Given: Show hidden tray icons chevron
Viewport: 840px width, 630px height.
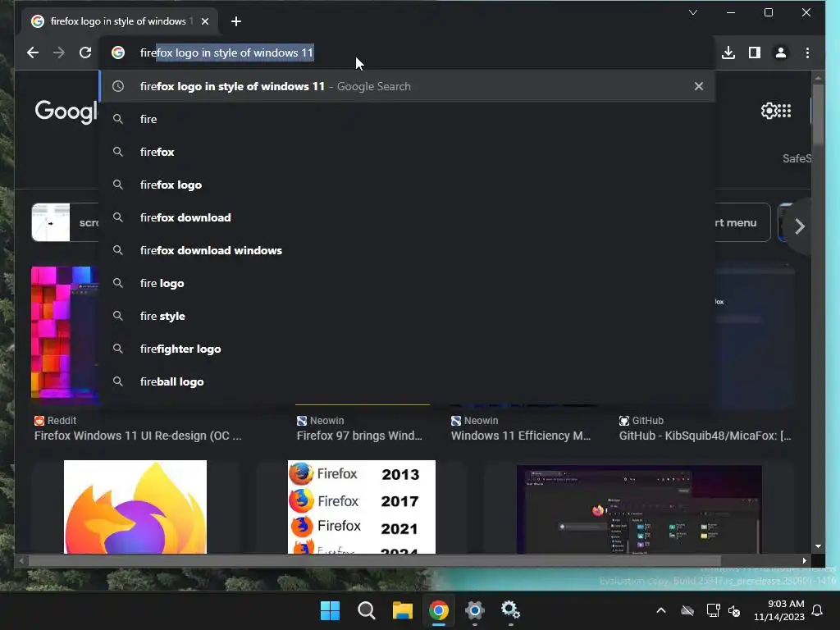Looking at the screenshot, I should click(661, 610).
